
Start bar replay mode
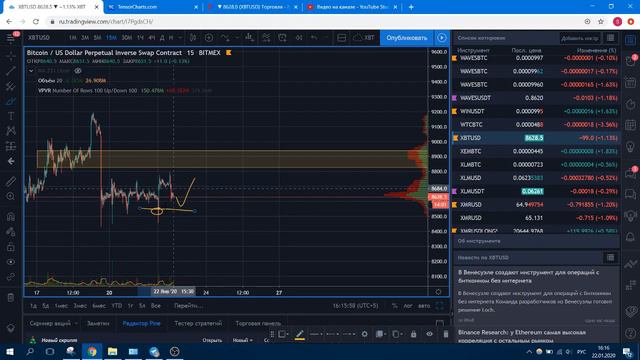coord(299,38)
